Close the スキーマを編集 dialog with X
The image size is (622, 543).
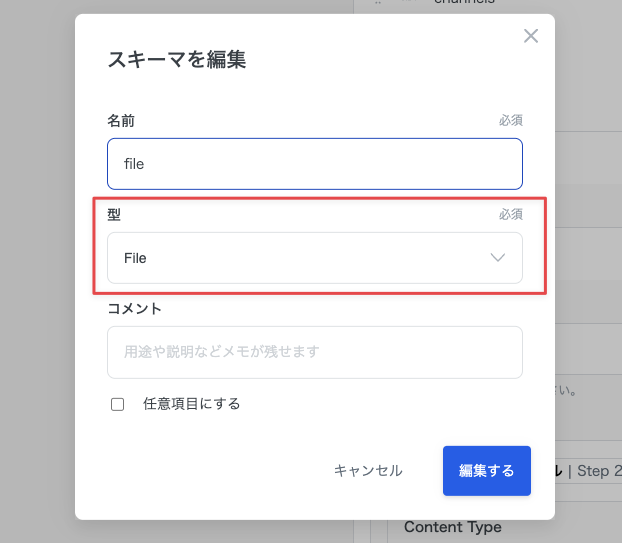531,36
